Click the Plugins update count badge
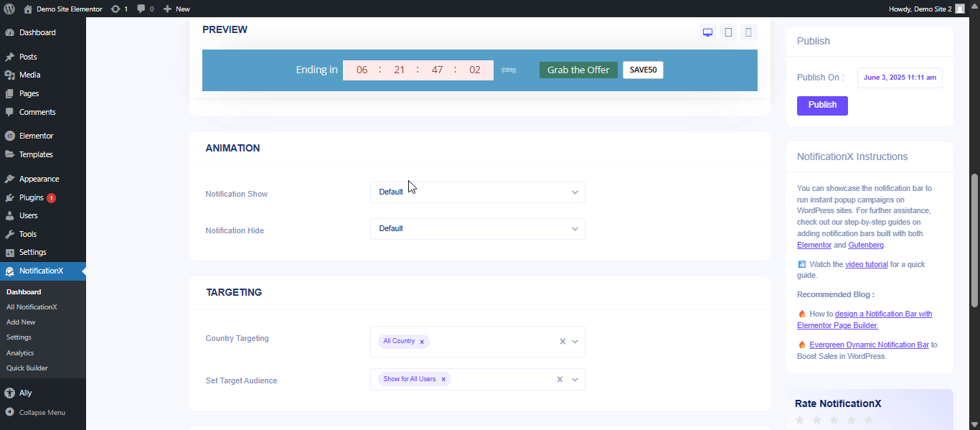The height and width of the screenshot is (430, 980). [52, 197]
